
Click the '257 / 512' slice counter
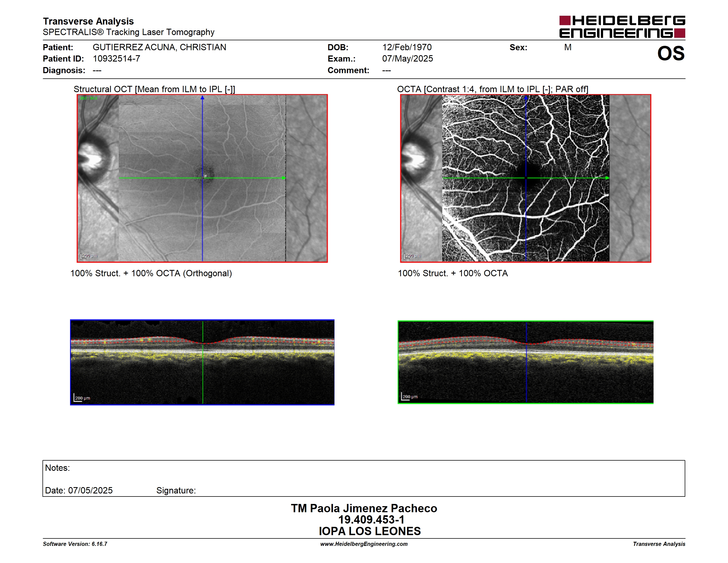(89, 99)
